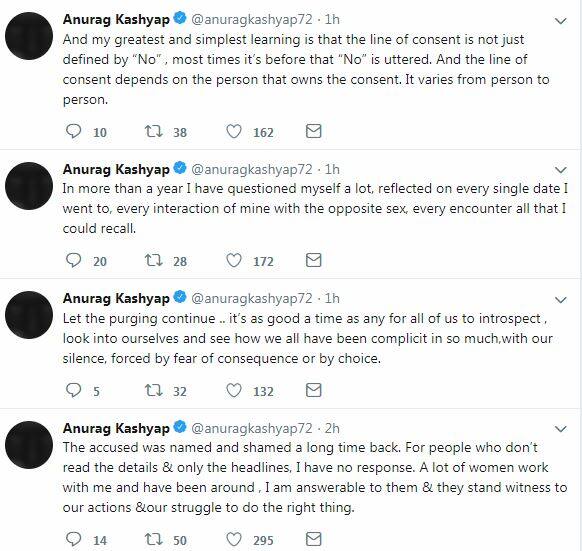This screenshot has height=551, width=582.
Task: Expand the chevron menu on 'In more than a year' tweet
Action: coord(560,170)
